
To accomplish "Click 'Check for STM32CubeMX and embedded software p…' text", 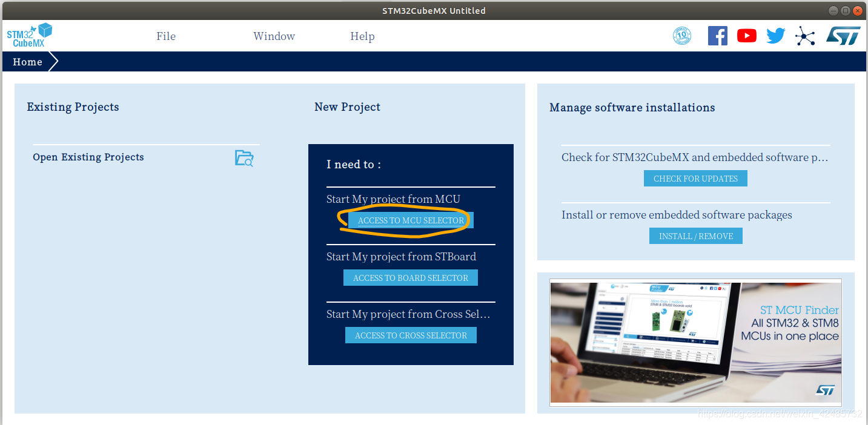I will click(695, 157).
